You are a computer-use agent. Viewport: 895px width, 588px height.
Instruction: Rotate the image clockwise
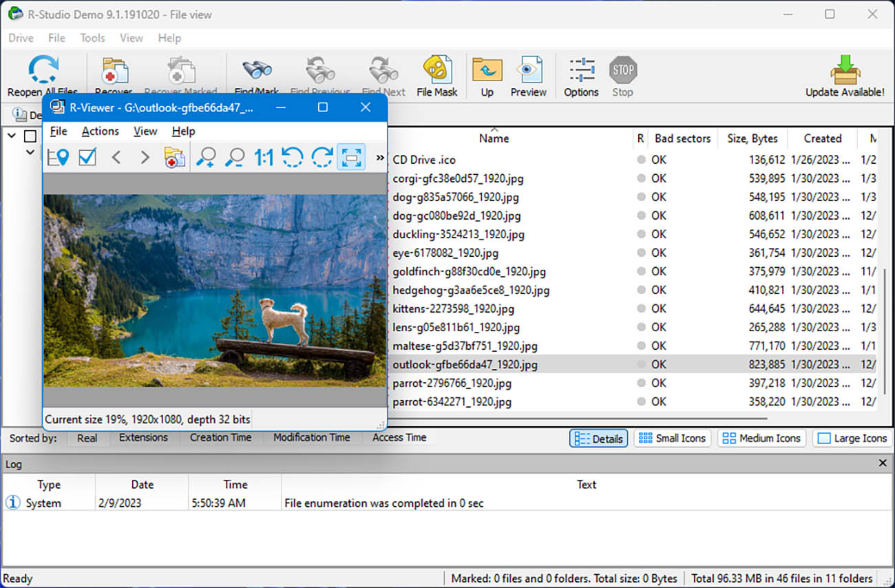[322, 158]
